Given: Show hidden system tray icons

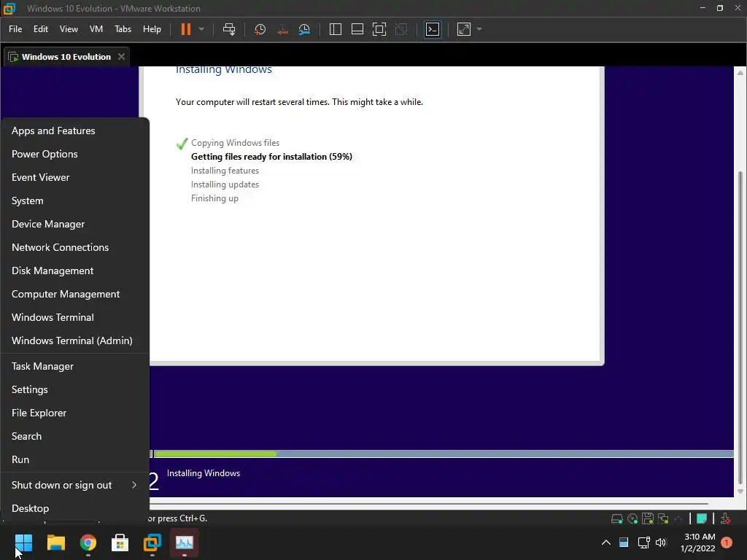Looking at the screenshot, I should (606, 542).
